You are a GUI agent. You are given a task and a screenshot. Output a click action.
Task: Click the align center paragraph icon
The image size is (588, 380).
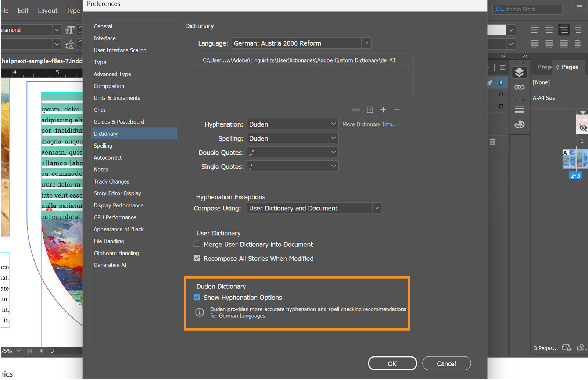tap(549, 29)
